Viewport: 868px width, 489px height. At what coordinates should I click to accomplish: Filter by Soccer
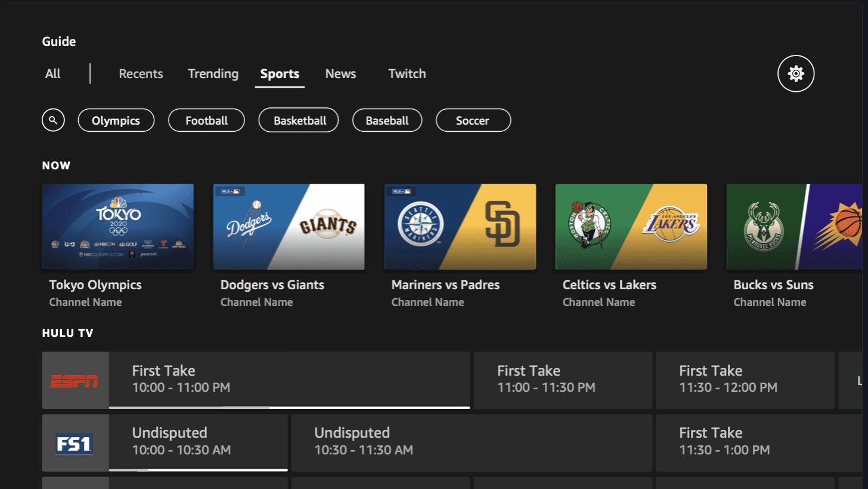[473, 120]
